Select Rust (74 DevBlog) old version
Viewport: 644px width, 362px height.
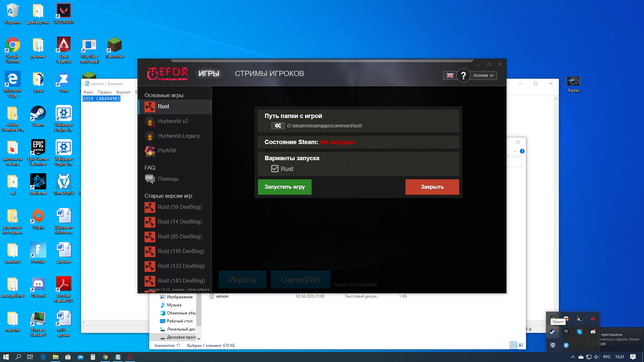pyautogui.click(x=179, y=222)
